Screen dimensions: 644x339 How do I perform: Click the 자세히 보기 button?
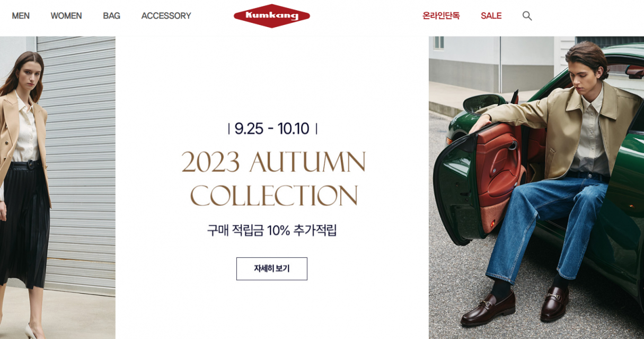272,268
